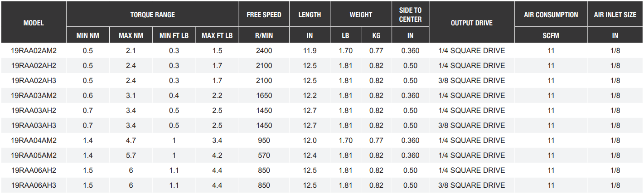Click the 570 r/min speed cell
The width and height of the screenshot is (644, 195).
point(264,156)
